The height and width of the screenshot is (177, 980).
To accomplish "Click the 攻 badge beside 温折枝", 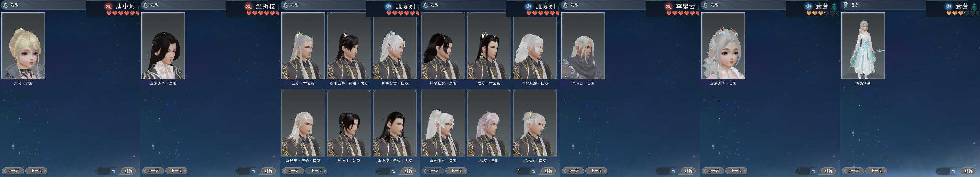I will [248, 6].
